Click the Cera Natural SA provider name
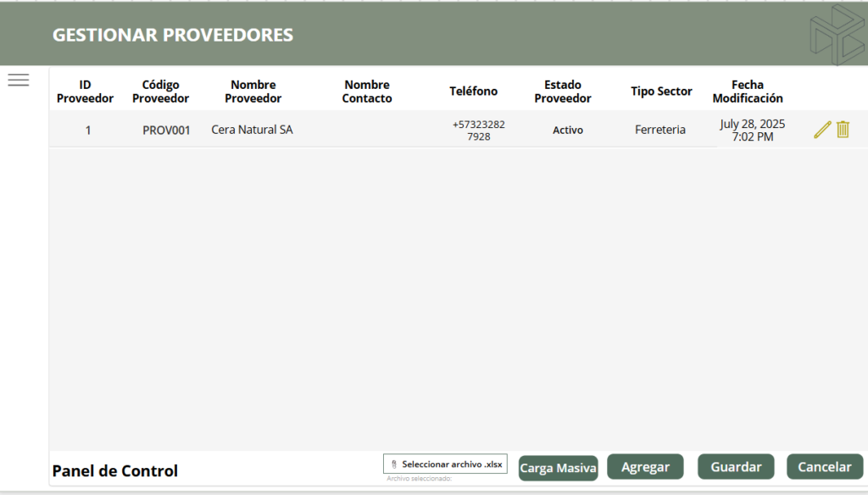This screenshot has width=868, height=495. (252, 131)
